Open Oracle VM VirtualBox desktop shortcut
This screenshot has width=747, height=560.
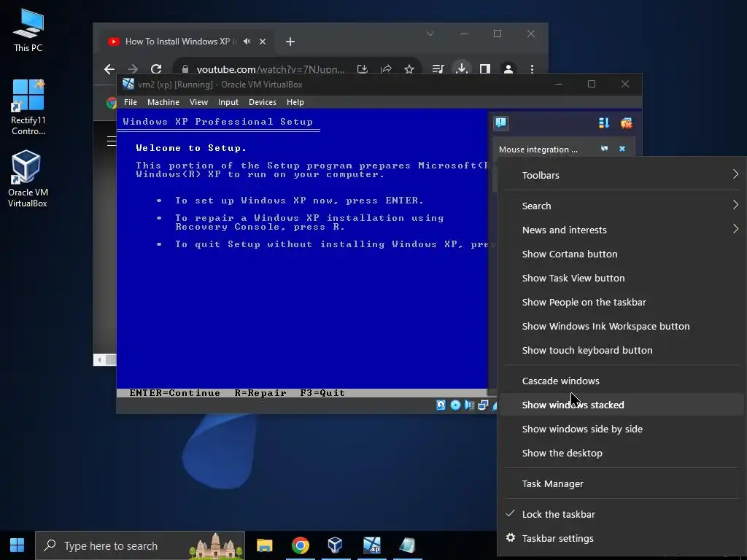pyautogui.click(x=28, y=179)
